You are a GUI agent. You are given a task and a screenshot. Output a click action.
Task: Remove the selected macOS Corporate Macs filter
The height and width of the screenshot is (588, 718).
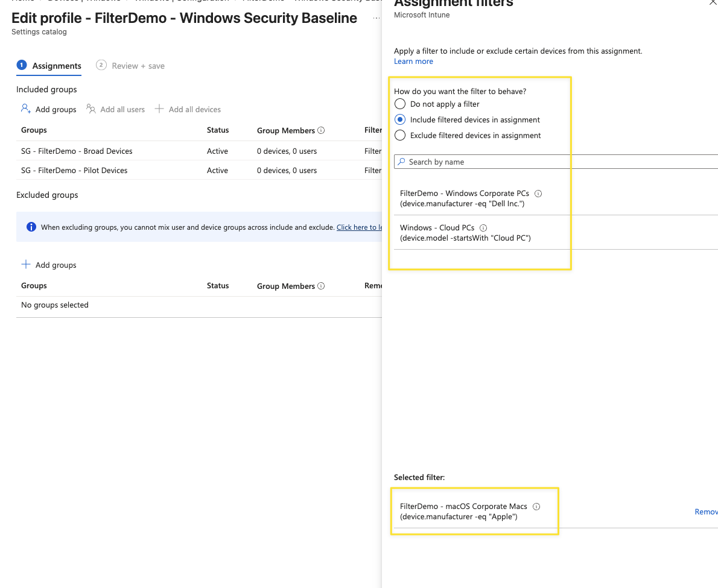(706, 511)
